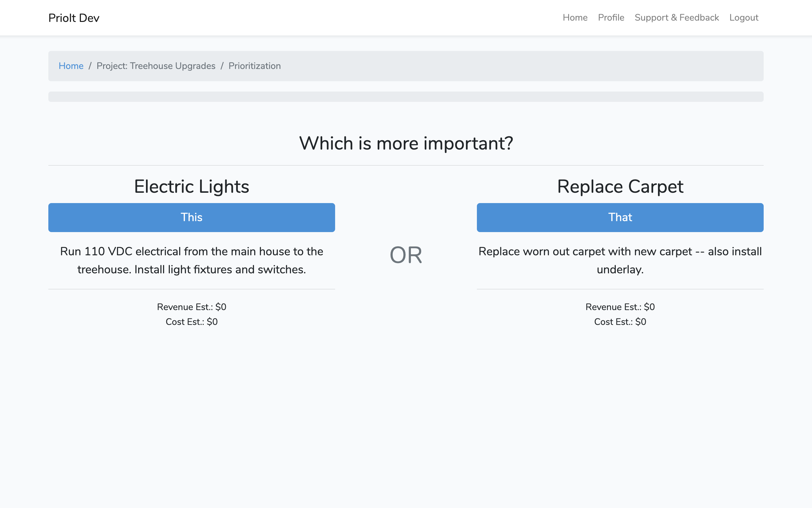Viewport: 812px width, 508px height.
Task: Click the Priolt Dev brand logo
Action: click(x=74, y=18)
